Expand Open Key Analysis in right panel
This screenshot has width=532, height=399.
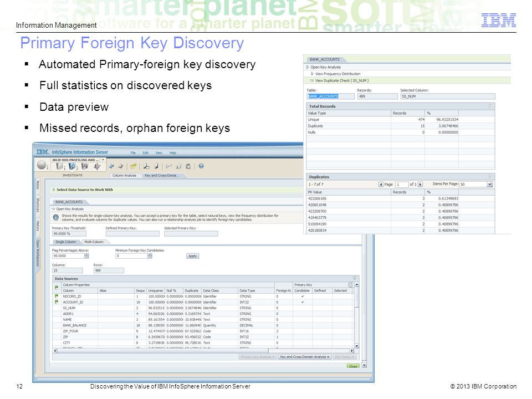coord(308,67)
